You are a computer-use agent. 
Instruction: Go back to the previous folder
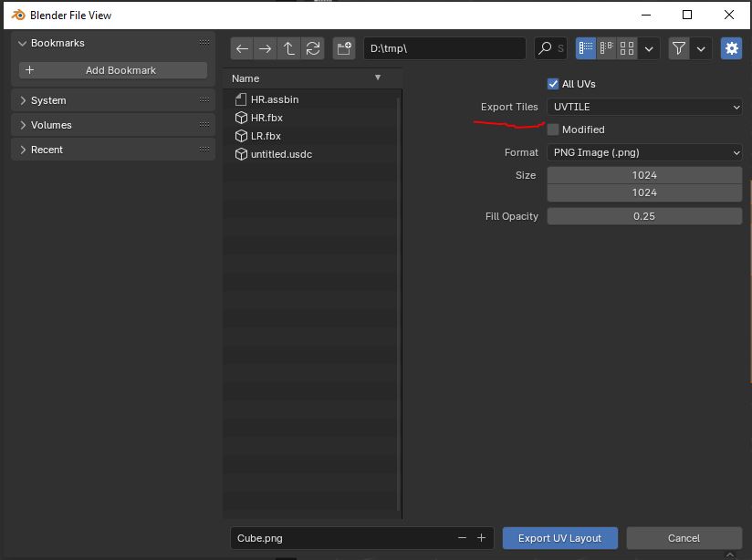242,48
